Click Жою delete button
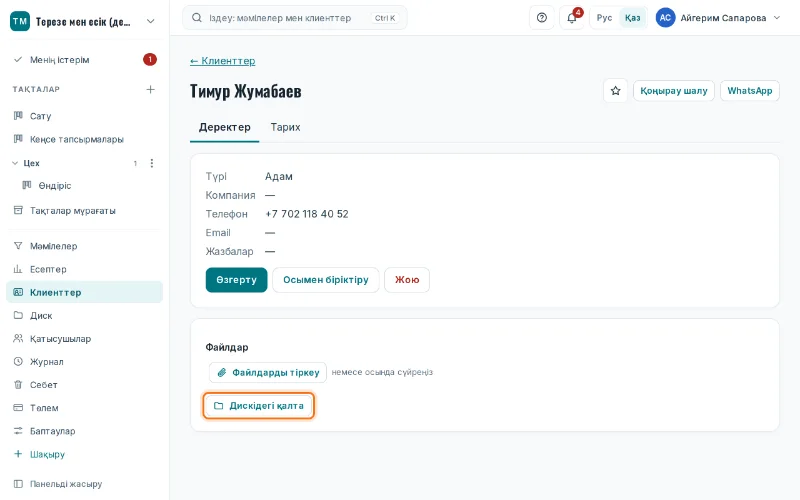 [407, 280]
